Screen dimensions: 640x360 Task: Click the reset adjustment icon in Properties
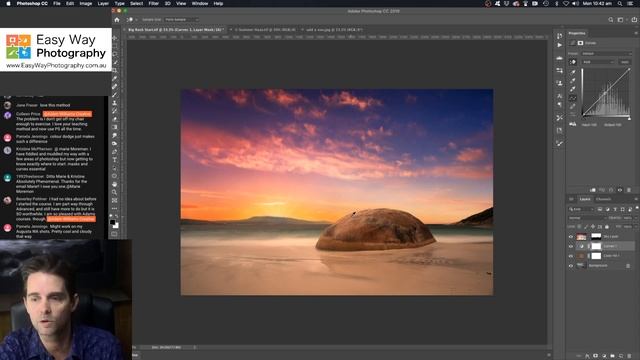point(611,190)
